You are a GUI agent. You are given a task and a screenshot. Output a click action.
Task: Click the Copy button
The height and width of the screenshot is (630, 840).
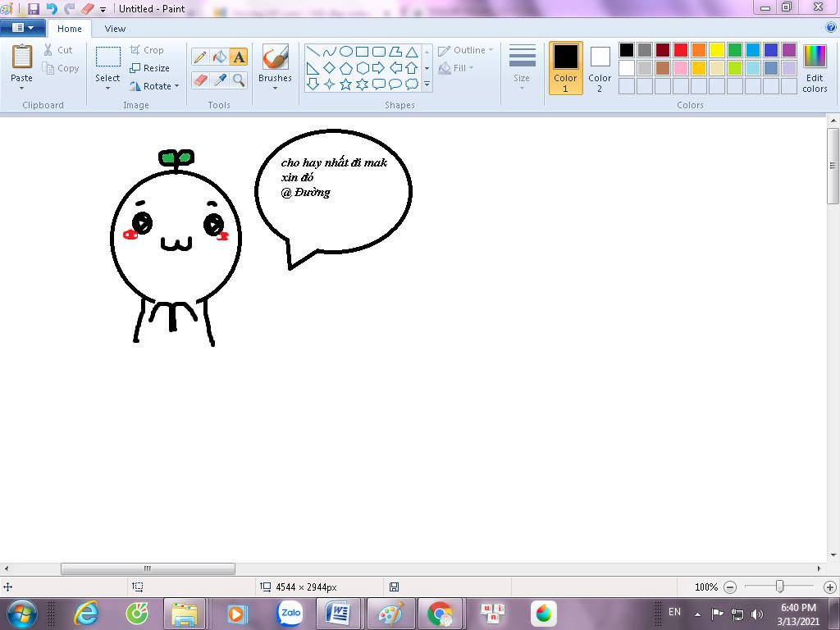click(x=61, y=68)
